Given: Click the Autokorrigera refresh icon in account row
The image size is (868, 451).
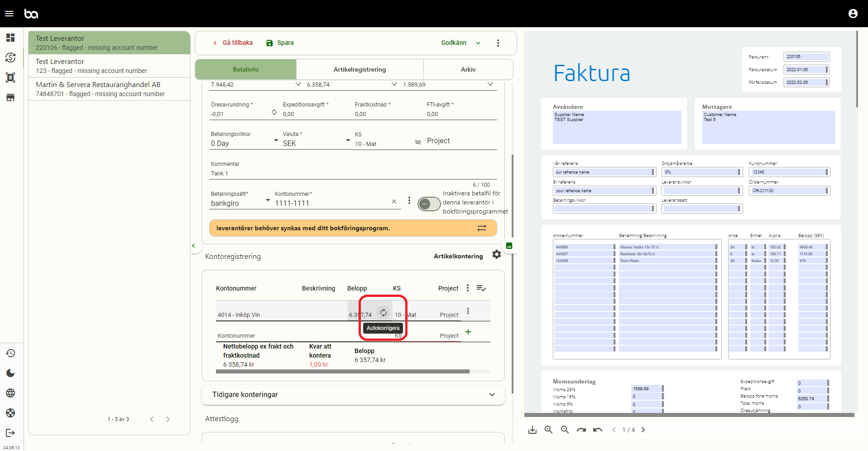Looking at the screenshot, I should click(x=383, y=313).
